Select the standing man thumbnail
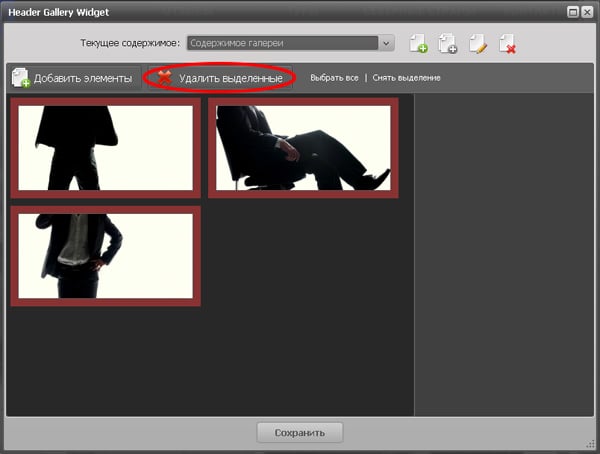 point(106,147)
